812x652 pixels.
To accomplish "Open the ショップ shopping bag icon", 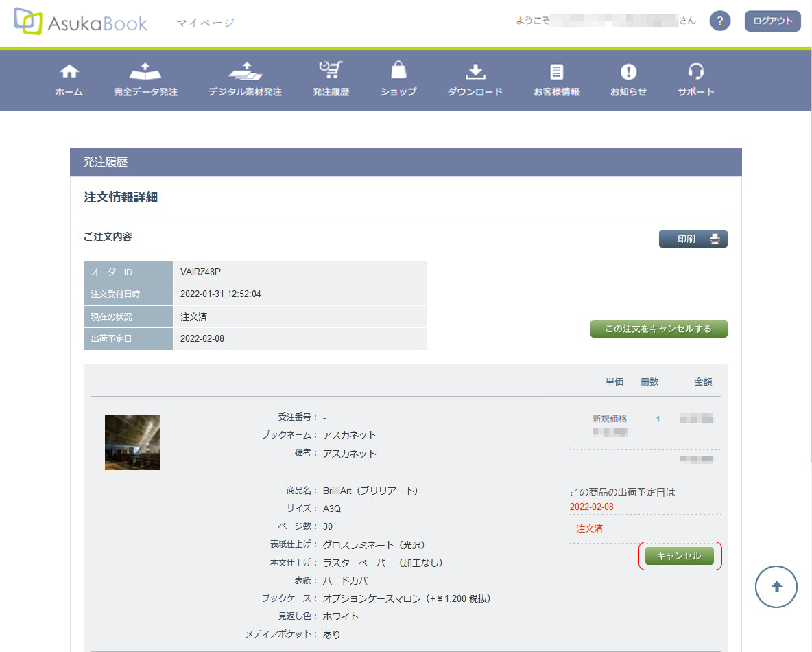I will (398, 71).
